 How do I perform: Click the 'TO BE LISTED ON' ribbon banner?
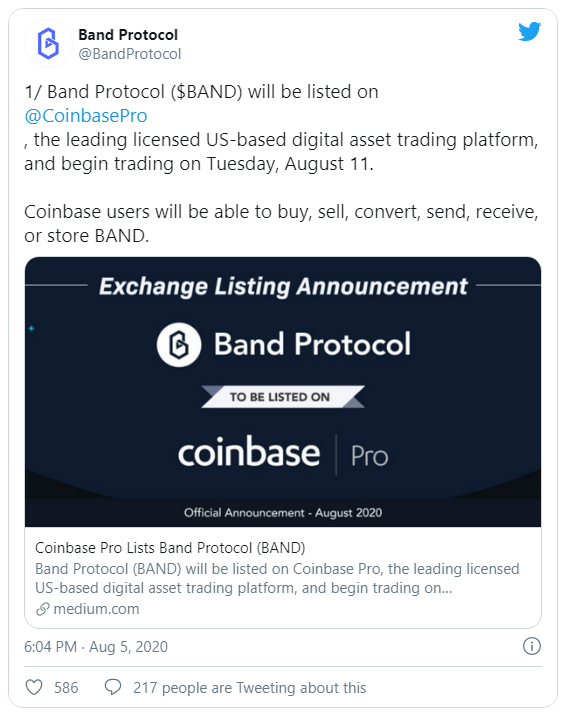pyautogui.click(x=283, y=397)
